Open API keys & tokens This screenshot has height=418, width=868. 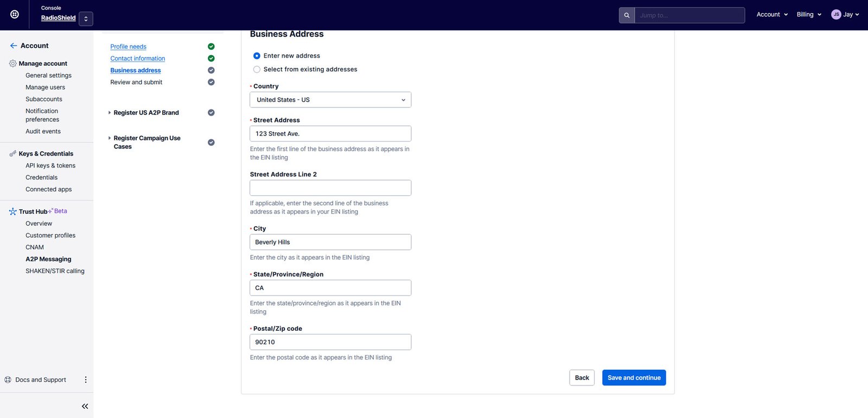[50, 165]
